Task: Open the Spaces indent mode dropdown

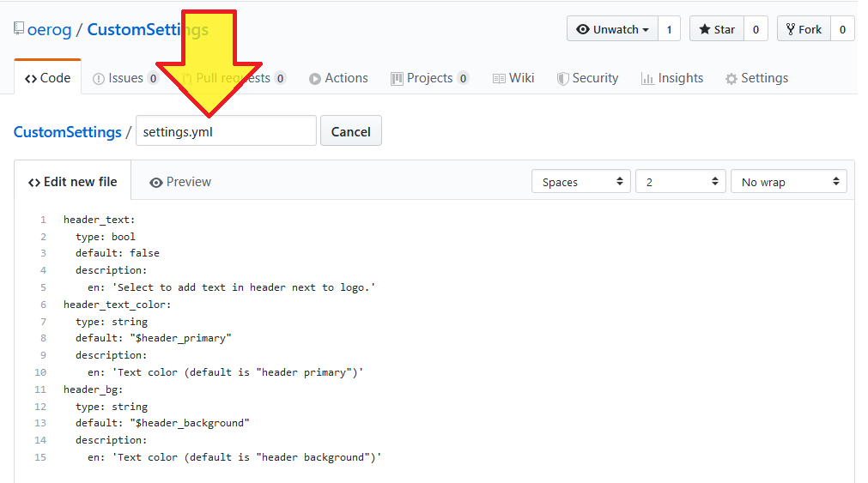Action: pyautogui.click(x=580, y=182)
